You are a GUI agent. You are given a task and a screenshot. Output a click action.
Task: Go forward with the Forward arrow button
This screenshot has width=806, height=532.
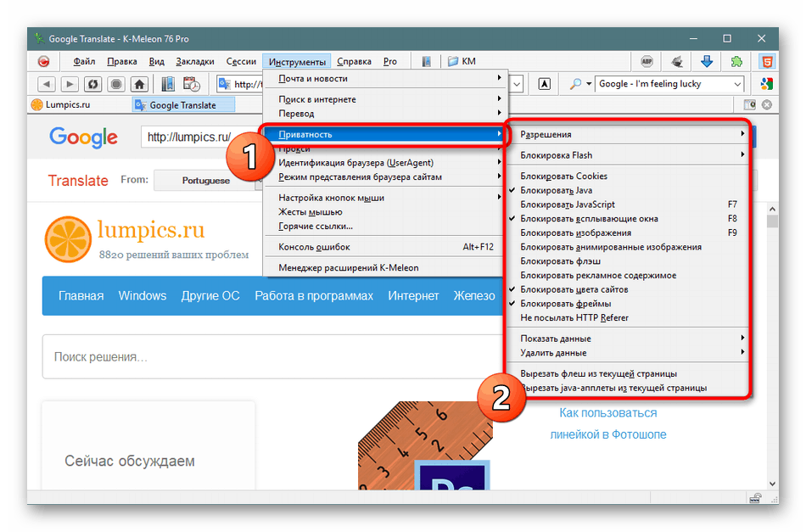coord(70,84)
